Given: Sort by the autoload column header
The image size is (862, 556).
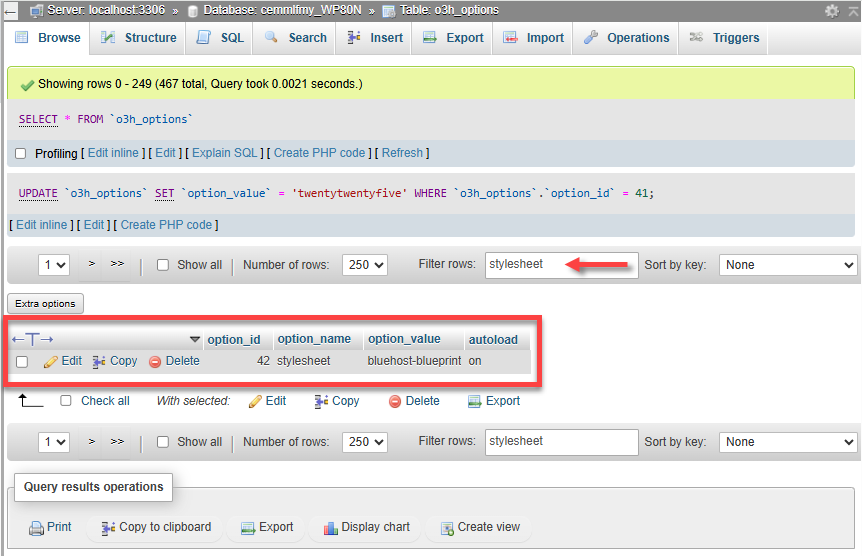Looking at the screenshot, I should tap(493, 340).
